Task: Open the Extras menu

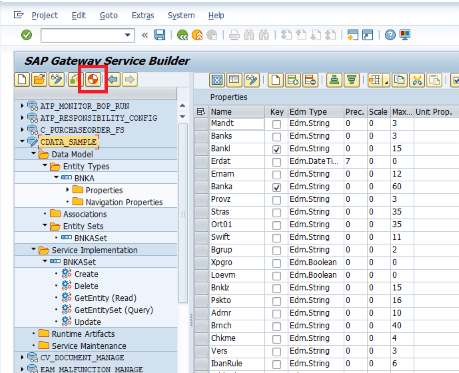Action: tap(143, 15)
